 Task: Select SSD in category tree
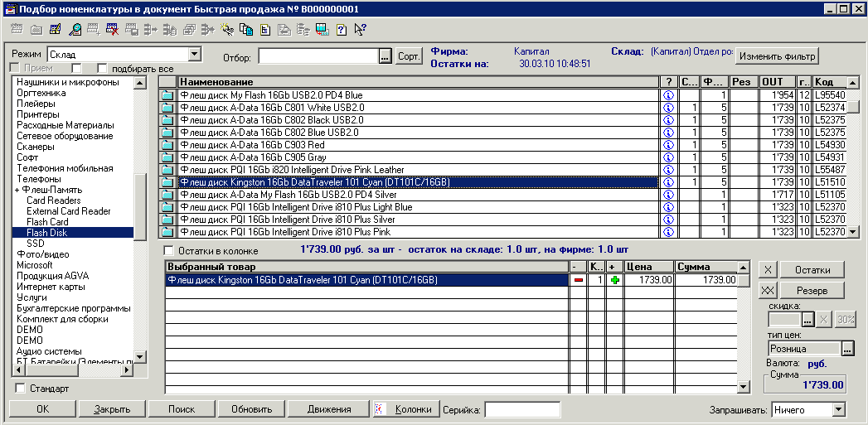(x=36, y=244)
